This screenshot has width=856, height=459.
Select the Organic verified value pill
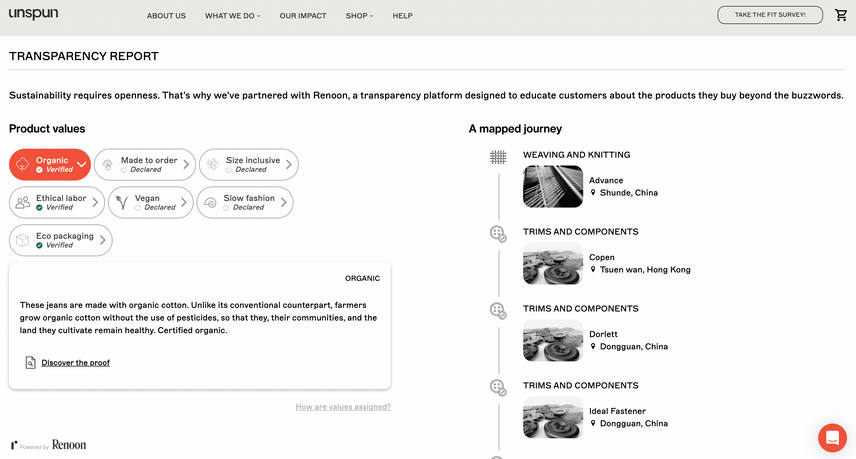50,164
